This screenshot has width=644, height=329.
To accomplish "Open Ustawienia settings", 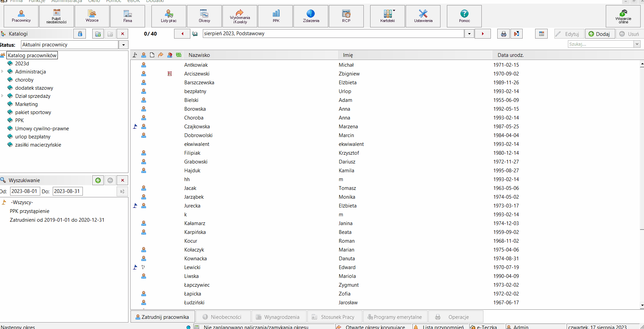I will 423,16.
